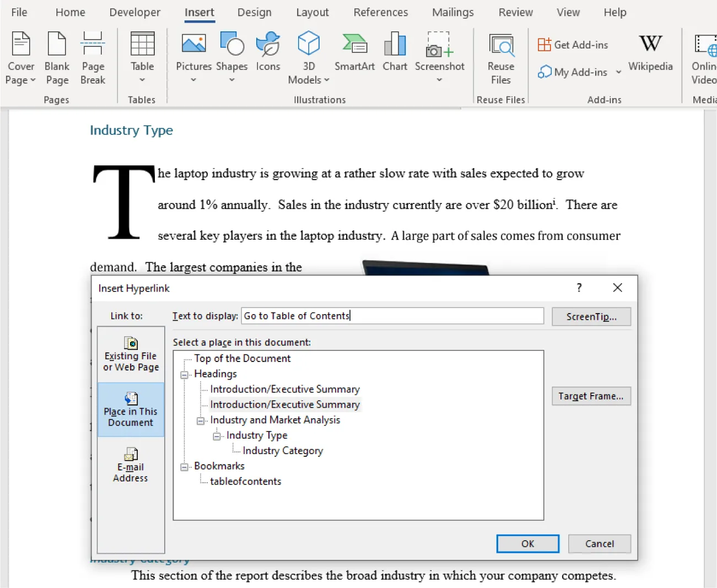Viewport: 717px width, 588px height.
Task: Insert a SmartArt graphic
Action: (354, 52)
